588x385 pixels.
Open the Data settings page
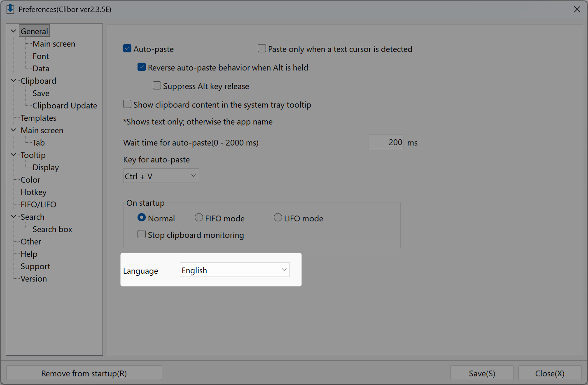point(41,68)
